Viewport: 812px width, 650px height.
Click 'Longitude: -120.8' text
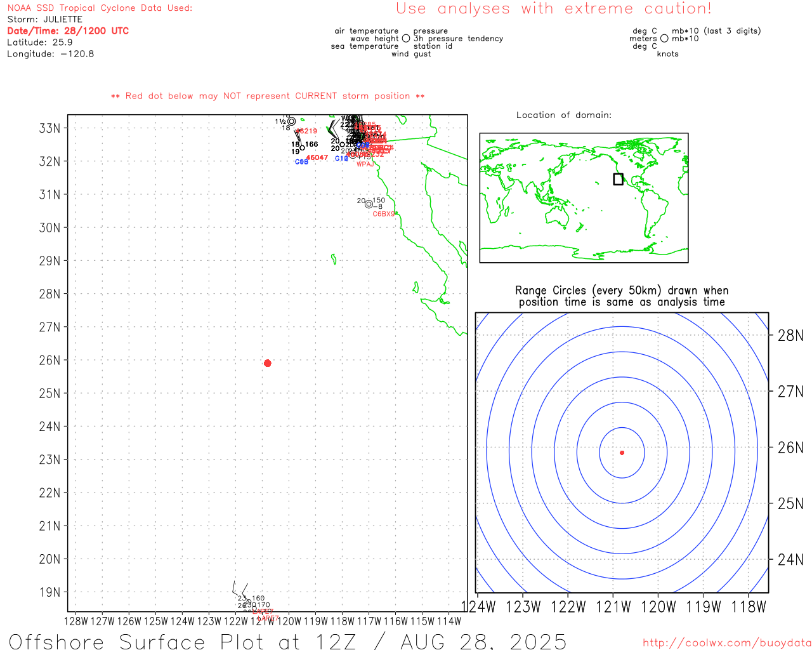point(50,53)
